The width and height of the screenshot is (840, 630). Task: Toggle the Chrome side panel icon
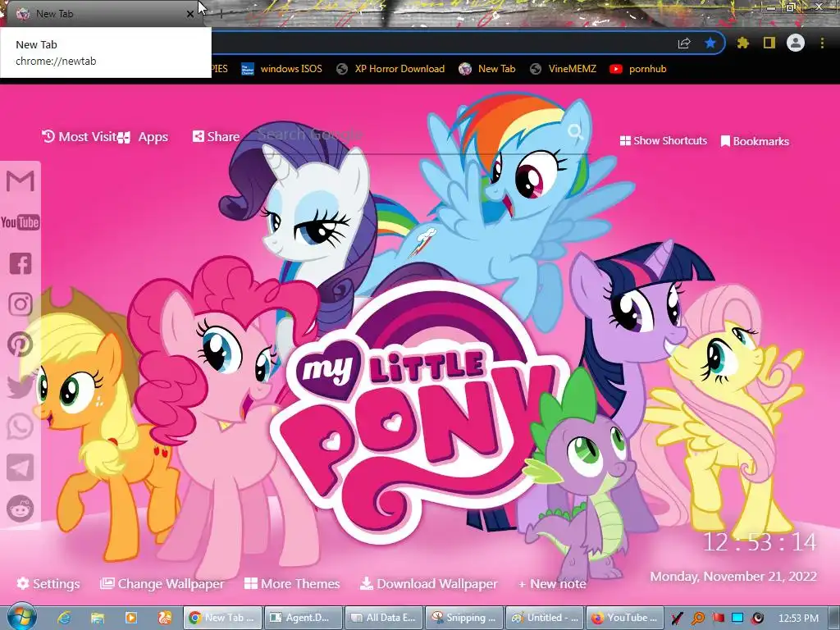[769, 43]
